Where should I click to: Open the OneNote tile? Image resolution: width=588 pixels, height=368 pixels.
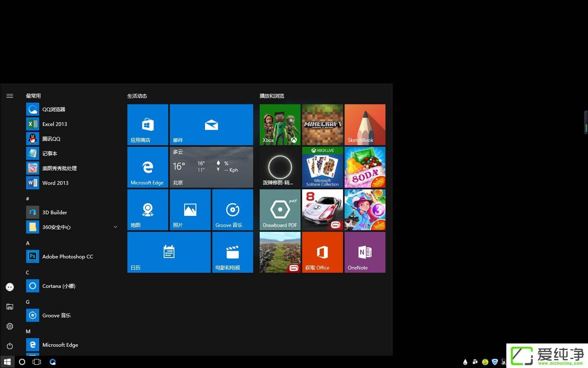365,252
